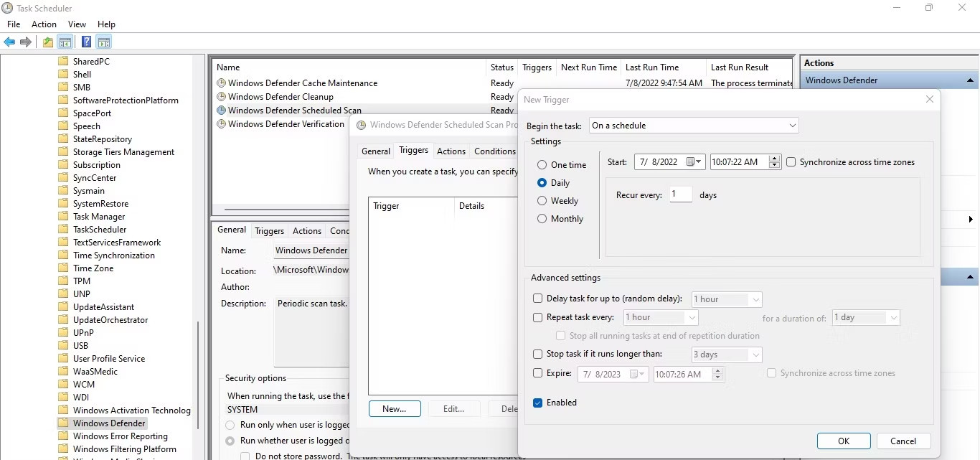Click the folder icon beside Task Manager
980x460 pixels.
63,217
